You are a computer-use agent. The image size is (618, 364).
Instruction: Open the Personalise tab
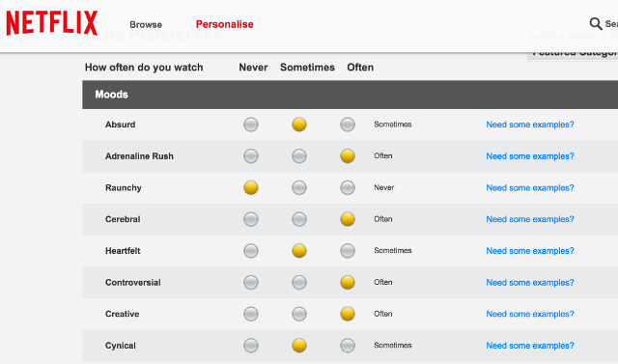click(225, 24)
